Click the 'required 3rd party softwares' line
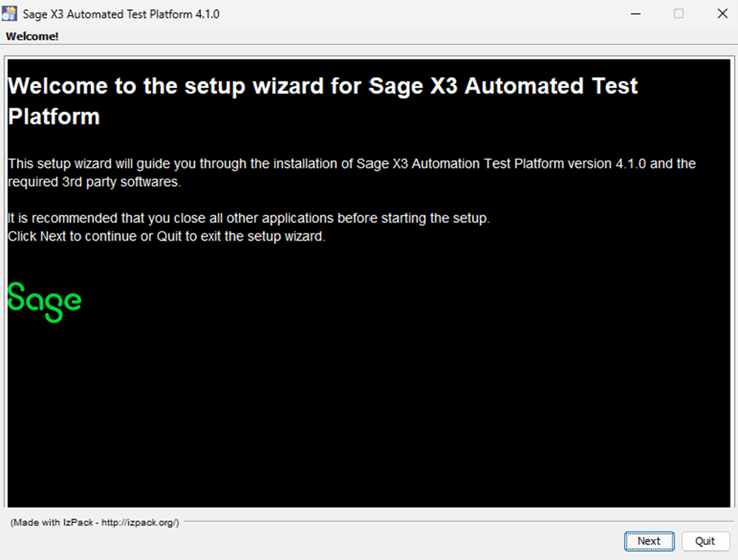This screenshot has height=560, width=738. (94, 182)
